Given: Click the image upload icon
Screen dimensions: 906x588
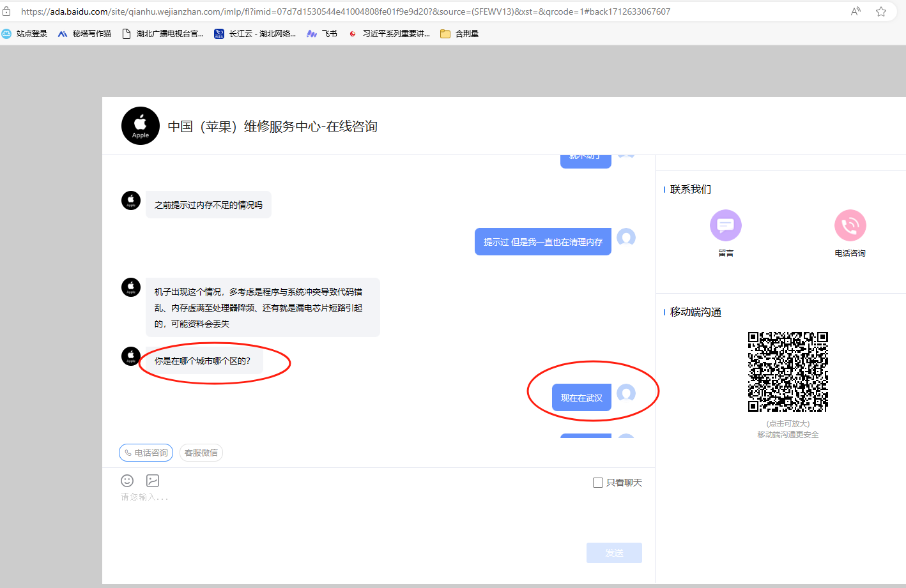Looking at the screenshot, I should coord(153,481).
